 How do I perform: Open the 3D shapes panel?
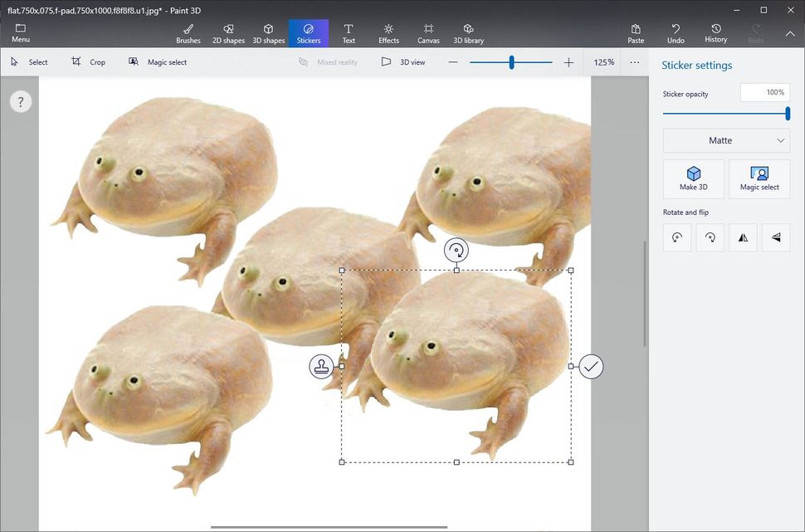click(x=268, y=33)
